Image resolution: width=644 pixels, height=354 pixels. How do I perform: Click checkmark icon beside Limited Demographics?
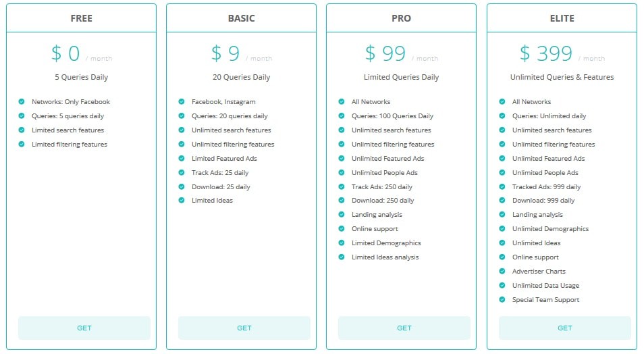coord(342,243)
